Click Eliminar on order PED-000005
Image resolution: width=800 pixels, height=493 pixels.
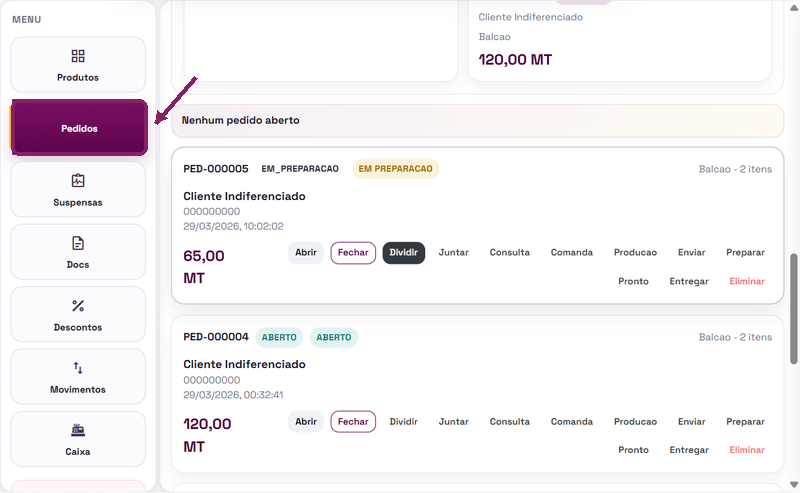point(747,281)
